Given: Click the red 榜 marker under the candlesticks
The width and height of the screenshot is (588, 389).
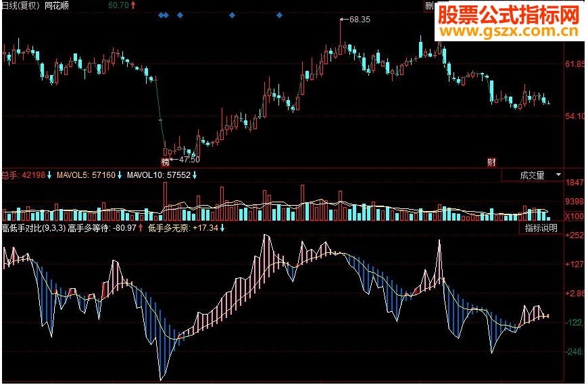Looking at the screenshot, I should [x=166, y=162].
